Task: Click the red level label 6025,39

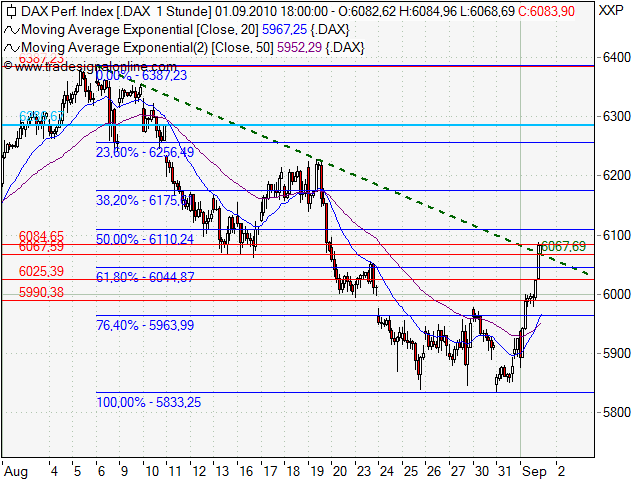Action: (x=41, y=271)
